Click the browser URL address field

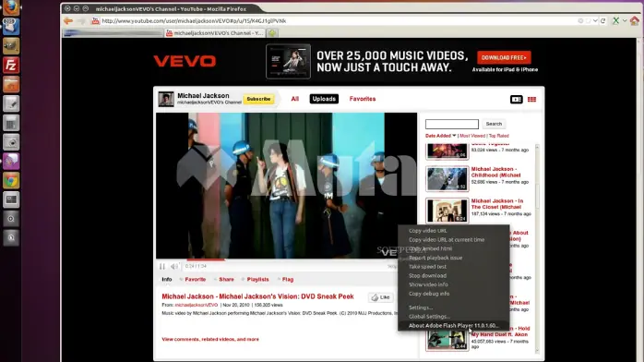(337, 20)
